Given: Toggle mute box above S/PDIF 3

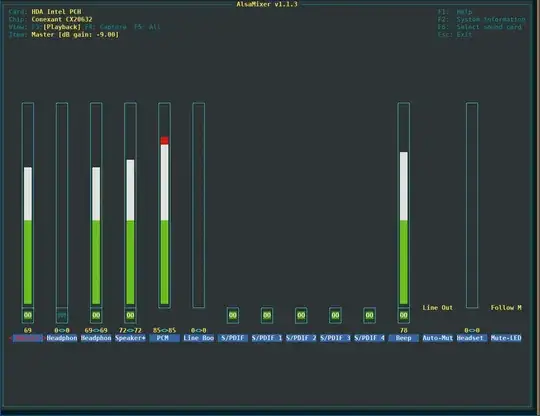Looking at the screenshot, I should click(x=335, y=315).
